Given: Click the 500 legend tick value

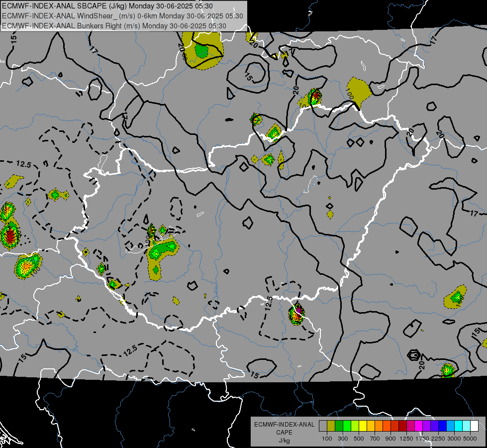Looking at the screenshot, I should tap(359, 439).
